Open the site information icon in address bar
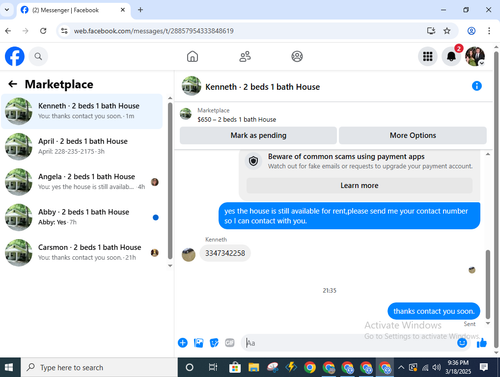 (64, 31)
